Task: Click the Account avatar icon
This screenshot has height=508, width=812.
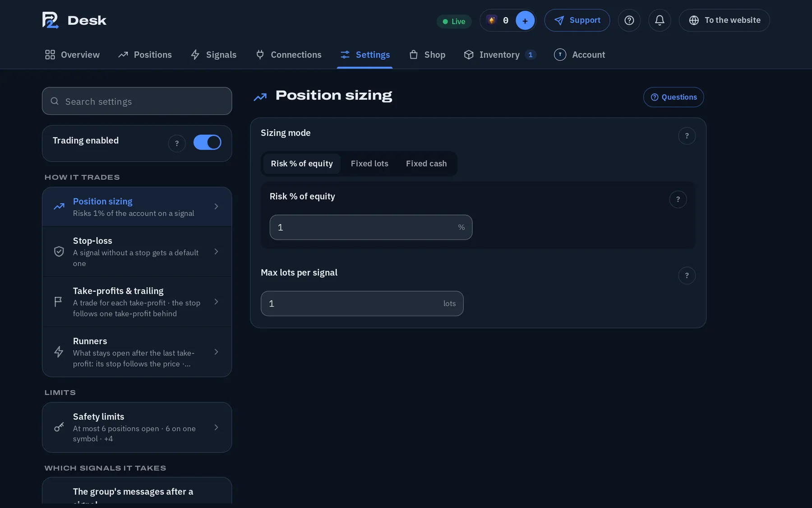Action: tap(560, 55)
